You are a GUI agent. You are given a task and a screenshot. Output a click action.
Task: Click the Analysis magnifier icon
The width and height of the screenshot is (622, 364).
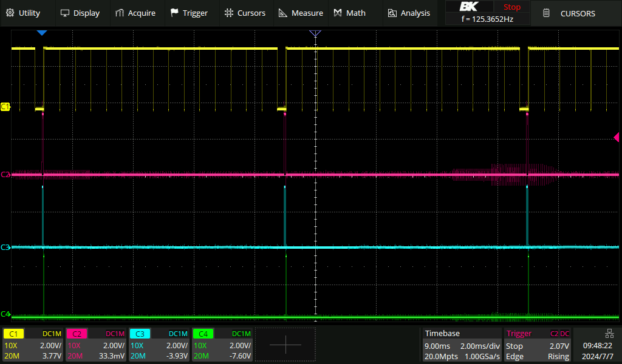(x=392, y=13)
